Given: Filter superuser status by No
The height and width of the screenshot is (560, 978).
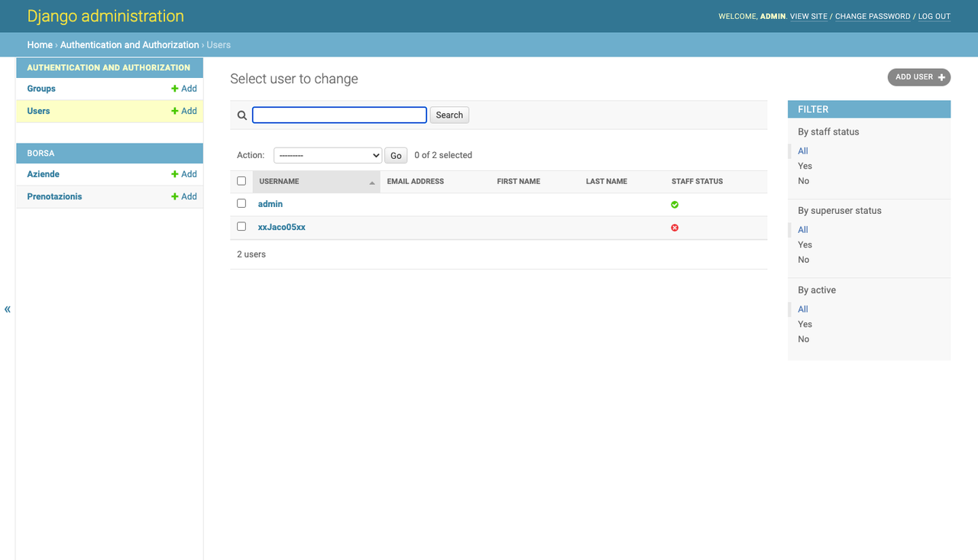Looking at the screenshot, I should [x=804, y=260].
